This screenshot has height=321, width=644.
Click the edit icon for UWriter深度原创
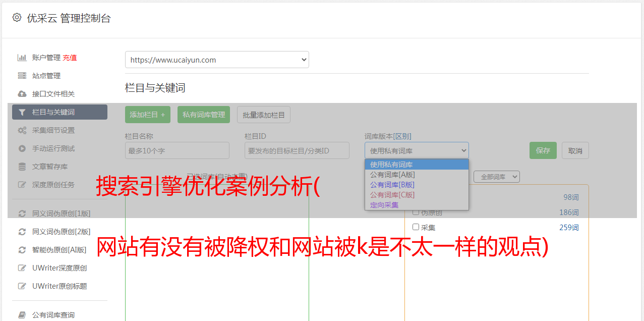(22, 268)
